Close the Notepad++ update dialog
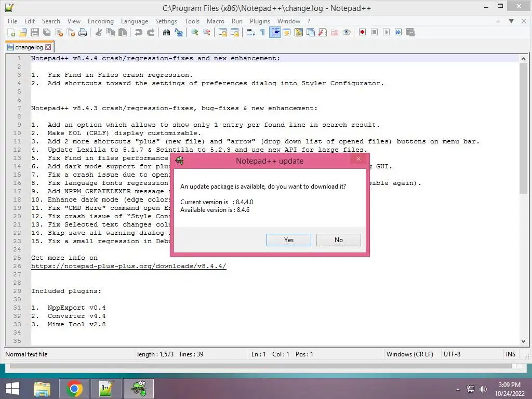The width and height of the screenshot is (532, 399). [358, 159]
